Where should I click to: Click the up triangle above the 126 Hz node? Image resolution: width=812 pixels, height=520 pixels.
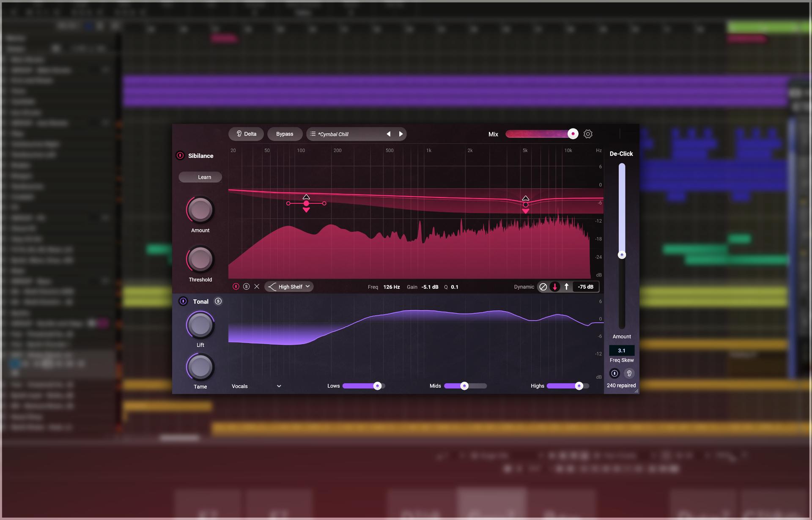click(x=306, y=197)
